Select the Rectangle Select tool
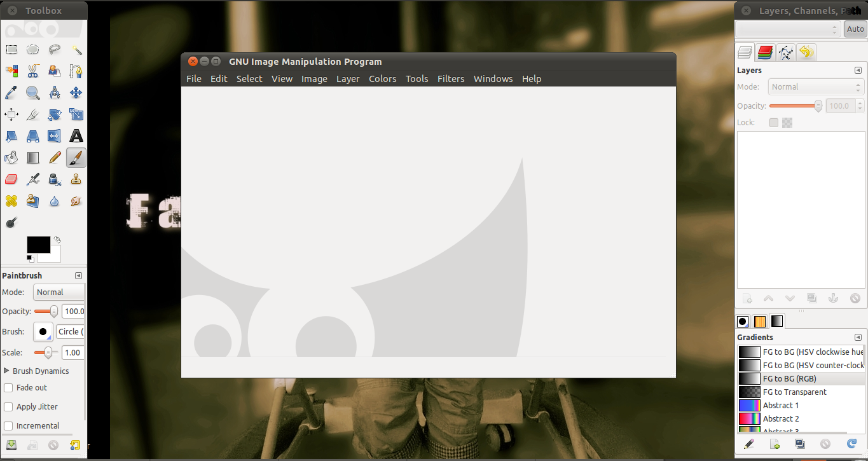This screenshot has width=868, height=461. [x=11, y=49]
